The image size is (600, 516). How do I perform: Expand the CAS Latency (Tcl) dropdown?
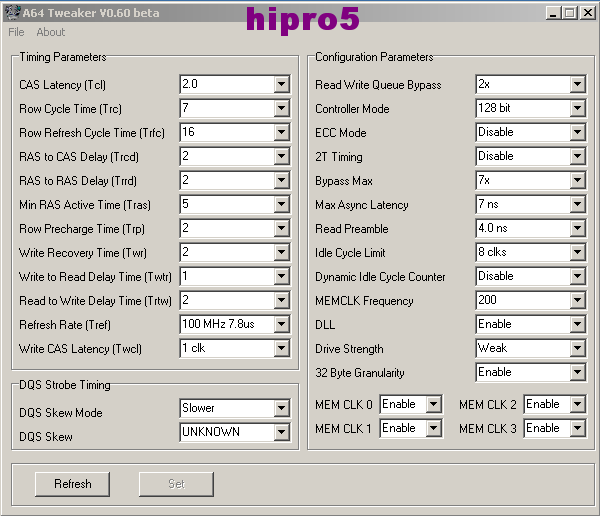coord(281,85)
